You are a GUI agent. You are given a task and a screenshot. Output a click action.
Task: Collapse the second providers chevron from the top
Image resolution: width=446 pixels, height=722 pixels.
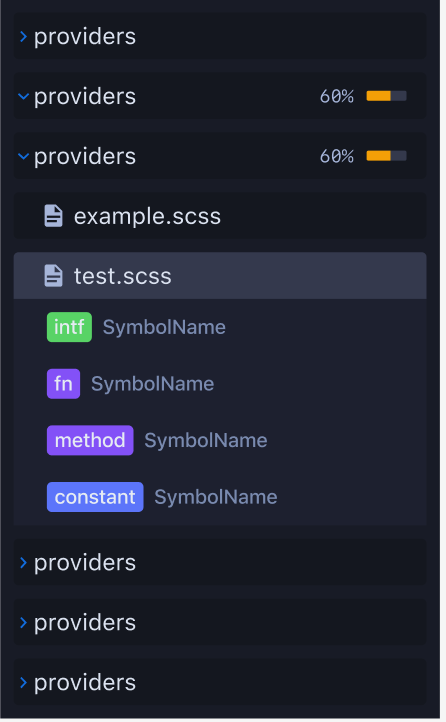(23, 97)
